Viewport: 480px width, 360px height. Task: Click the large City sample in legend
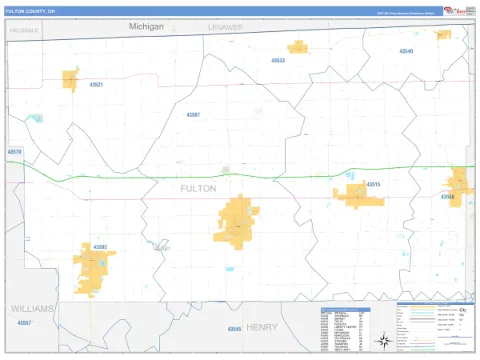coord(463,310)
